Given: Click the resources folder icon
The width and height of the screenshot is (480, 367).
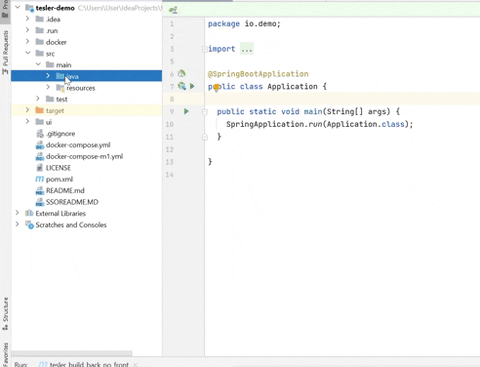Looking at the screenshot, I should click(x=60, y=88).
